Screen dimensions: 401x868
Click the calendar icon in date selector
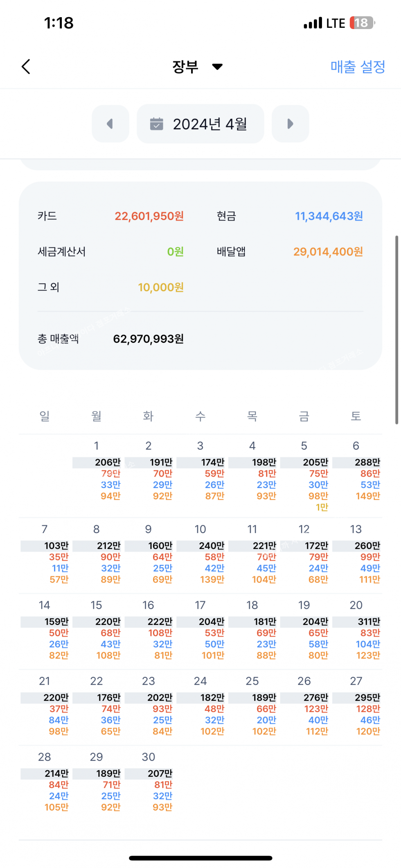pyautogui.click(x=156, y=124)
